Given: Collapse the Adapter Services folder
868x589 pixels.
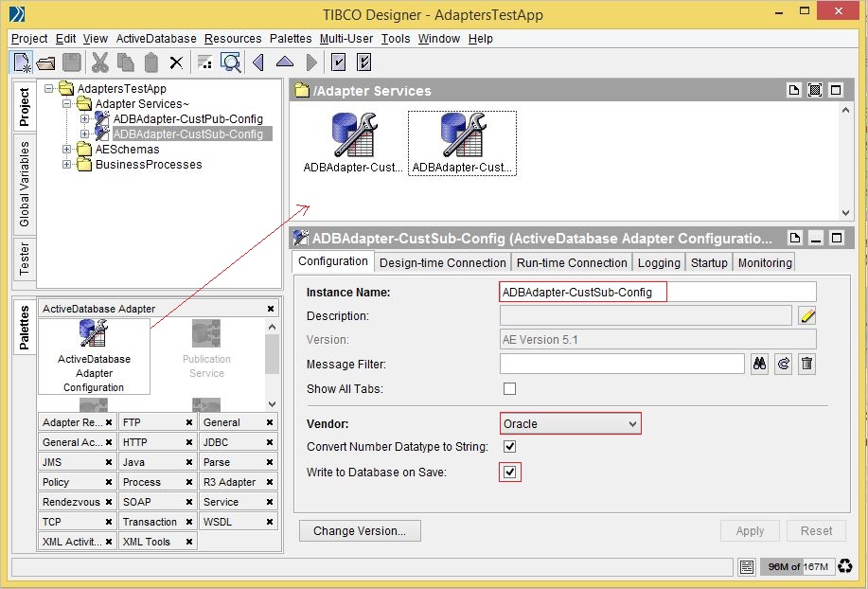Looking at the screenshot, I should point(66,103).
